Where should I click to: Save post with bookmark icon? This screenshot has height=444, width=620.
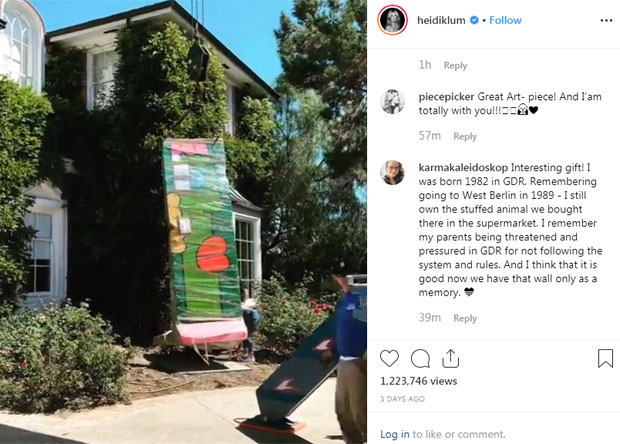pos(605,358)
